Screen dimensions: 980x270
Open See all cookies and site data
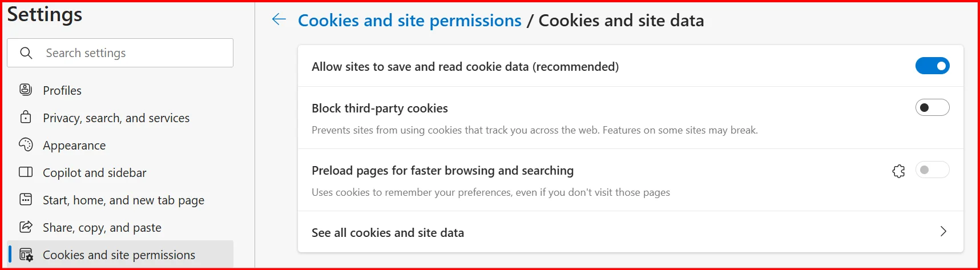(630, 232)
